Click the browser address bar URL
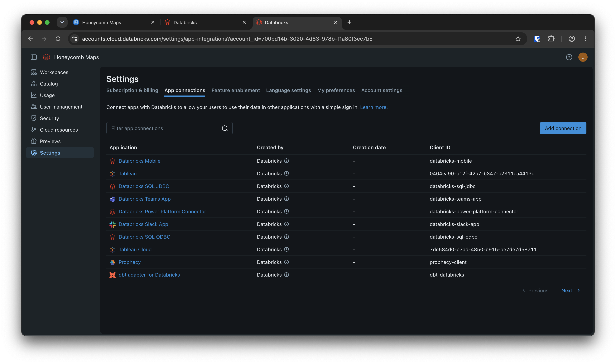Screen dimensions: 616x364 (227, 39)
